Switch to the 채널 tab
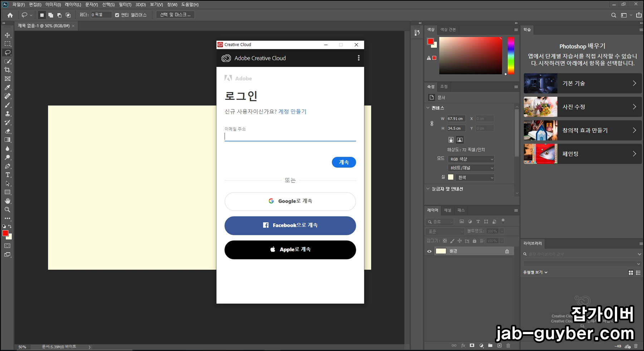 coord(448,210)
